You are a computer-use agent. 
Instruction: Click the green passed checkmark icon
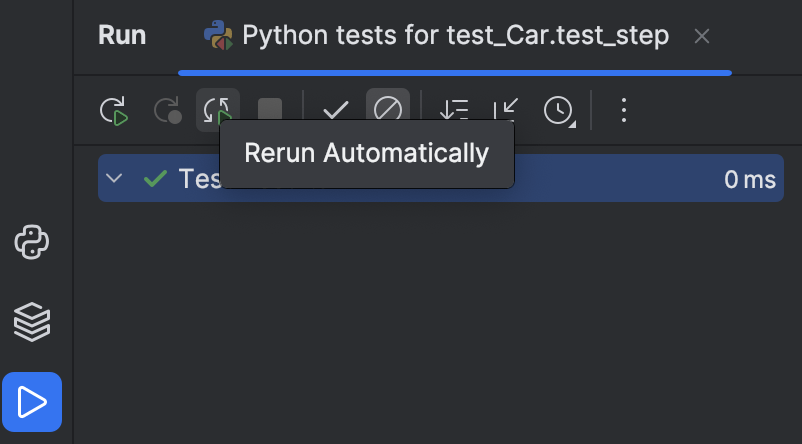tap(155, 179)
